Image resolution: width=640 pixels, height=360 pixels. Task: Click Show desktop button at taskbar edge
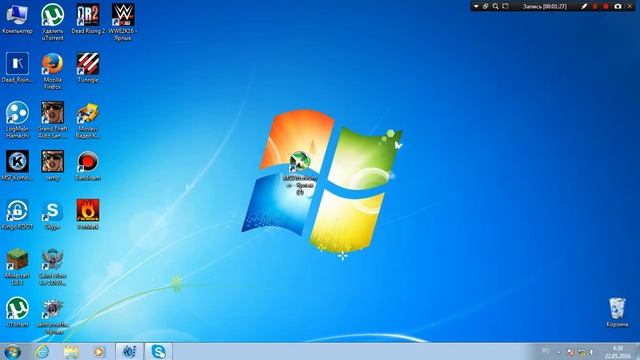coord(637,352)
